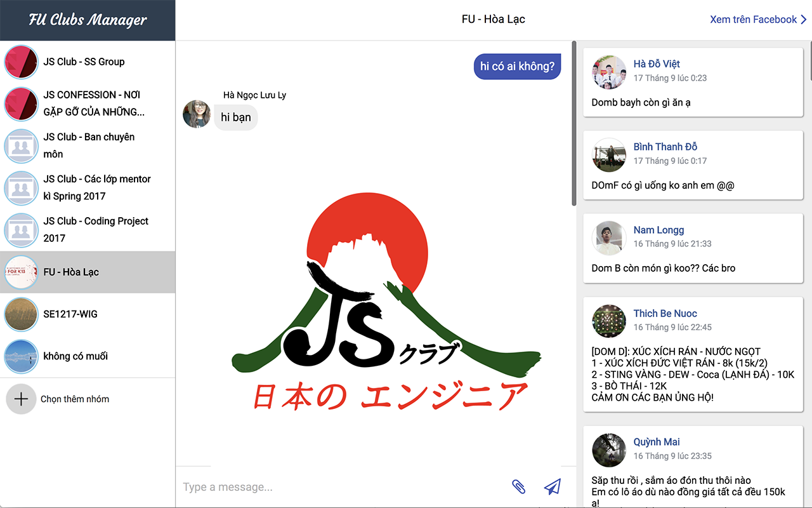Screen dimensions: 812x508
Task: Select the JS Club - SS Group avatar
Action: coord(22,62)
